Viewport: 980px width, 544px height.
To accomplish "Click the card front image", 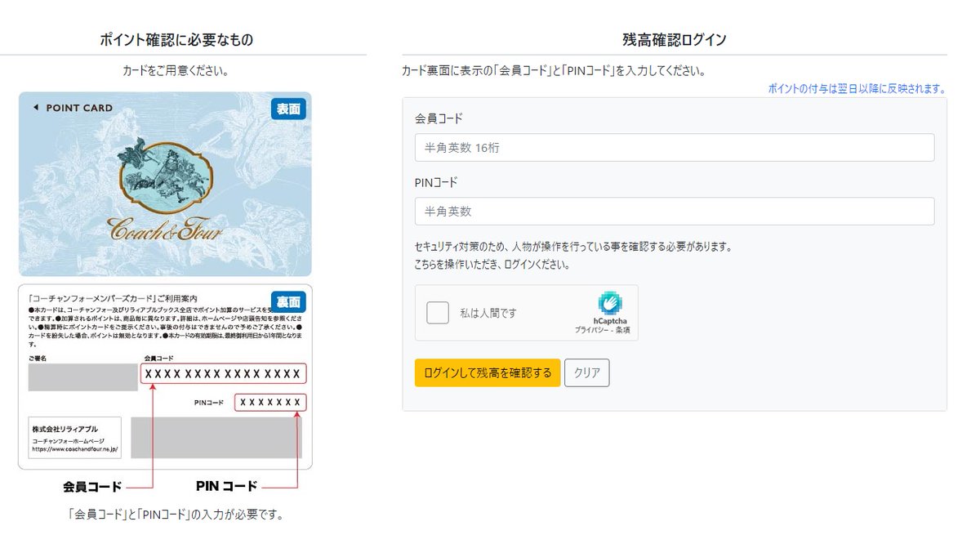I will (x=165, y=183).
